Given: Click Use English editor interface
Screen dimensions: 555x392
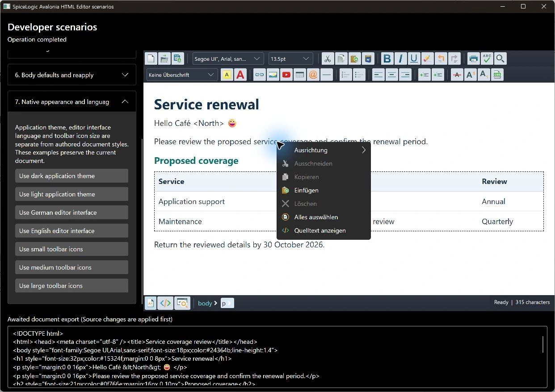Looking at the screenshot, I should (71, 231).
